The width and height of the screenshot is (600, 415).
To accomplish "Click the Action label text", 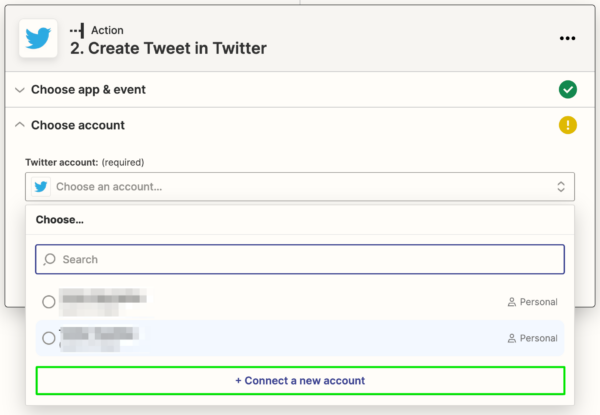I will 107,30.
